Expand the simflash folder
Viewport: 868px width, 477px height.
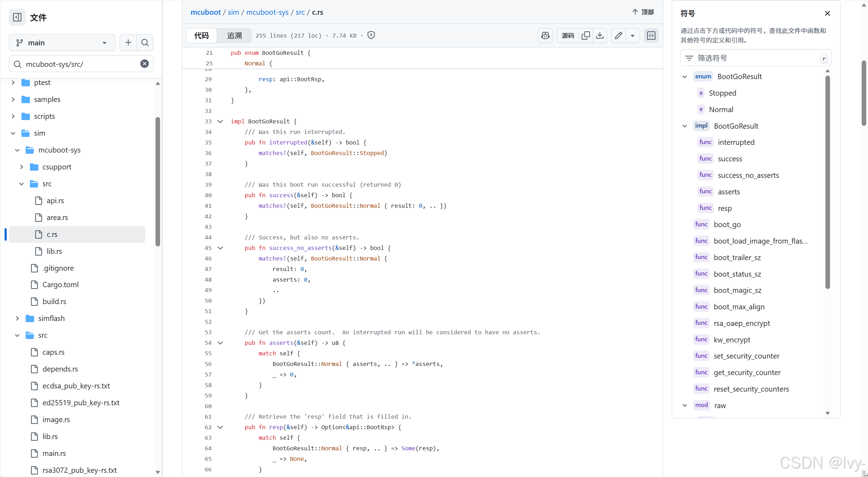[17, 318]
